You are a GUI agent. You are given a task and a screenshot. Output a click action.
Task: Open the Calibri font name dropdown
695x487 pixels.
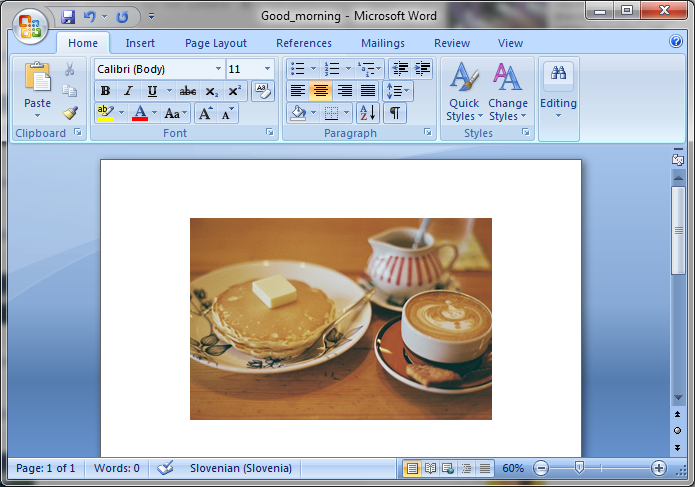pyautogui.click(x=218, y=69)
